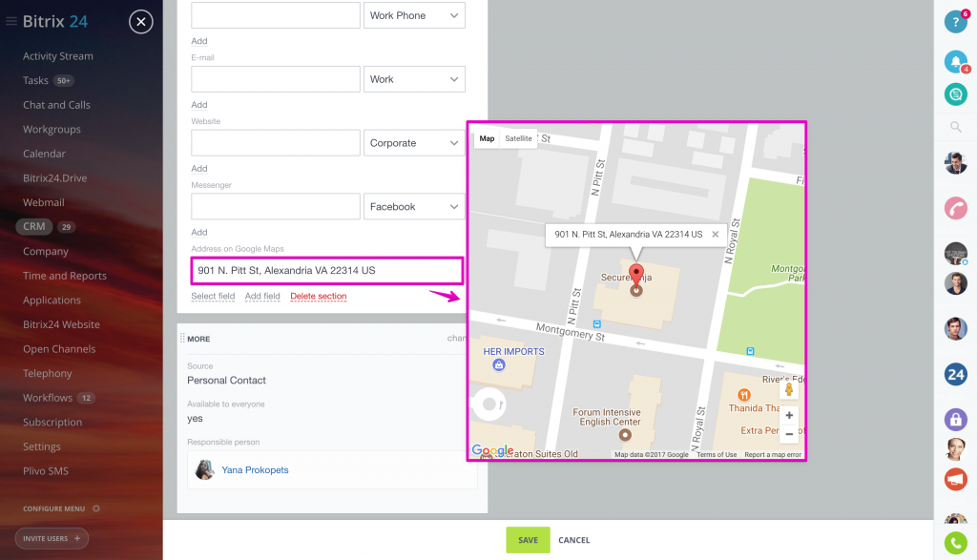Open the green chat messages icon
This screenshot has height=560, width=977.
[x=955, y=94]
